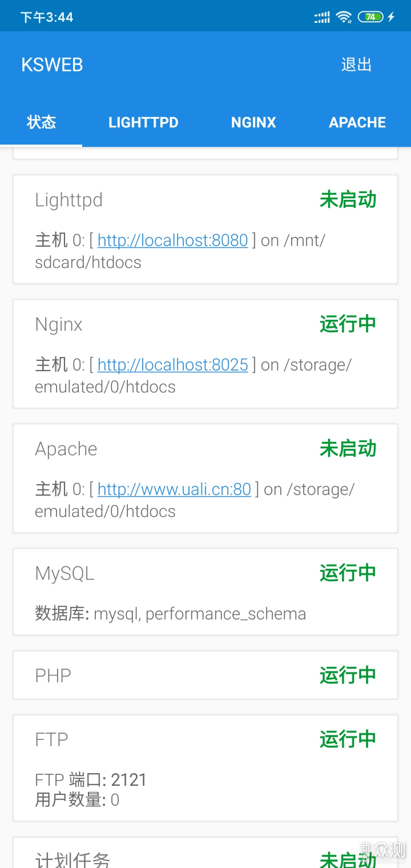Tap the 退出 exit button
The image size is (411, 868).
[x=356, y=65]
